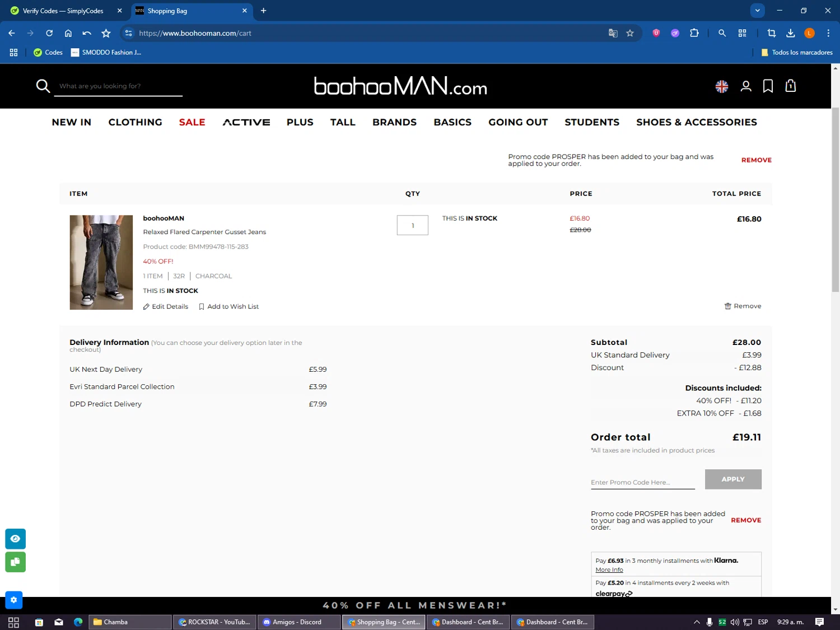Open the Microsoft Store taskbar icon

coord(39,622)
